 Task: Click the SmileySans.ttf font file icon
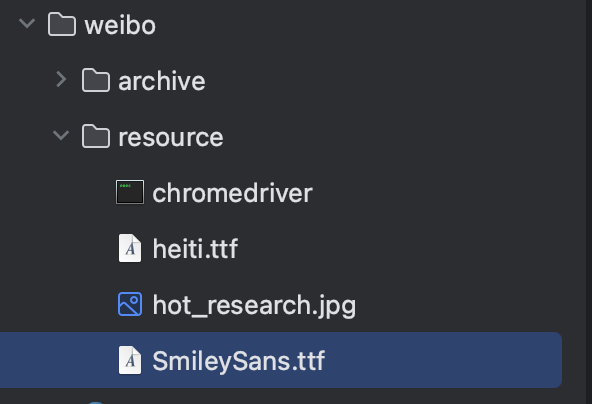(130, 360)
